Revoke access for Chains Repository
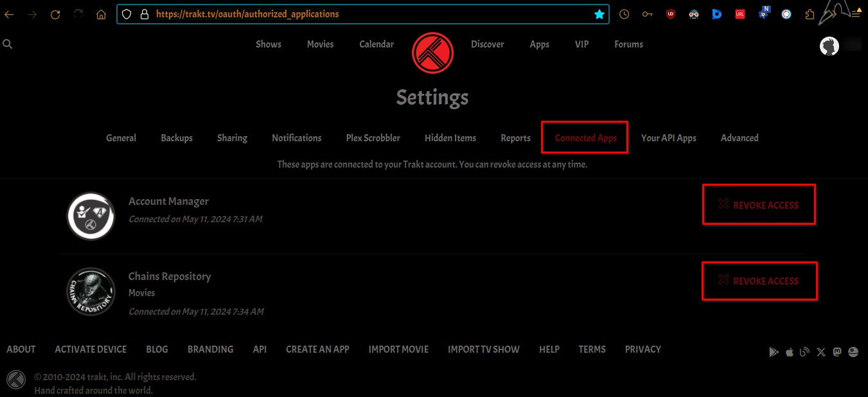Screen dimensions: 868x397 [759, 281]
